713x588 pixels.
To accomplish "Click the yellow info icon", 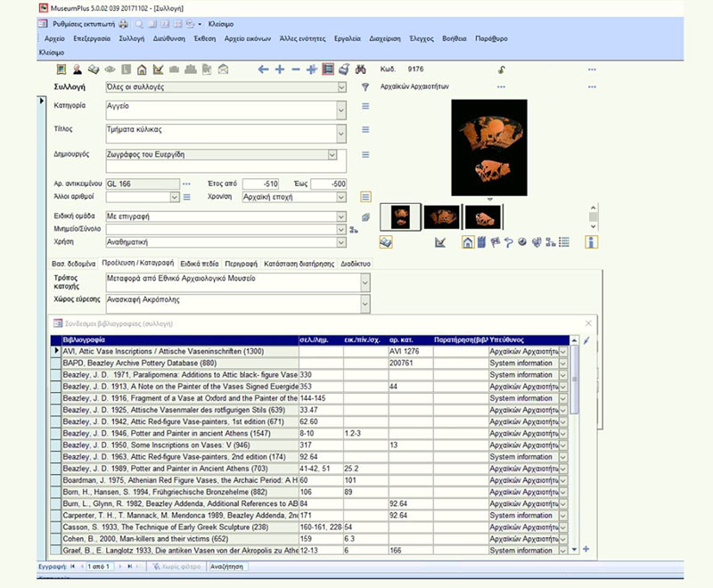I will tap(592, 241).
